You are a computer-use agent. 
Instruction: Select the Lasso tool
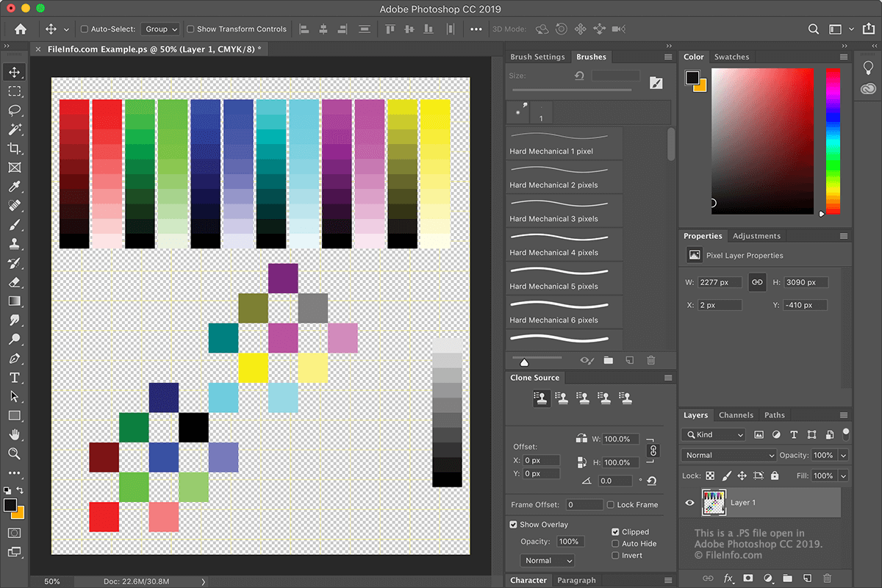(x=15, y=110)
